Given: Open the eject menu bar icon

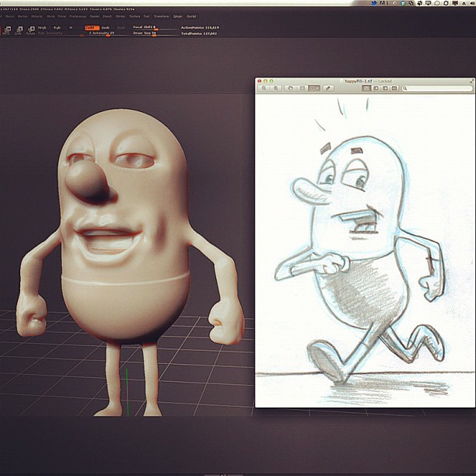Looking at the screenshot, I should pos(464,3).
